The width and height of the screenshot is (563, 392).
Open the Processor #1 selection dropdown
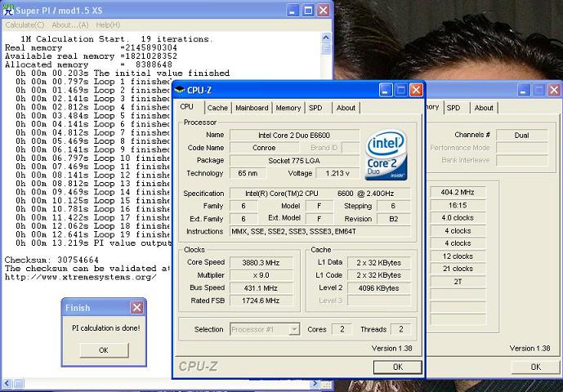[x=294, y=329]
